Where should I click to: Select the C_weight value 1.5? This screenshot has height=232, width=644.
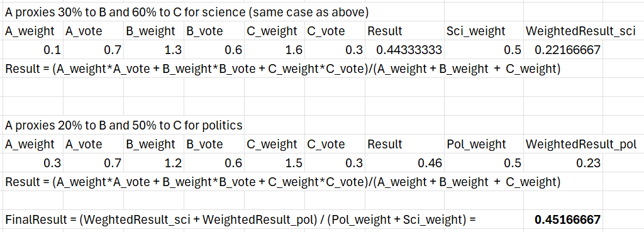pos(275,163)
